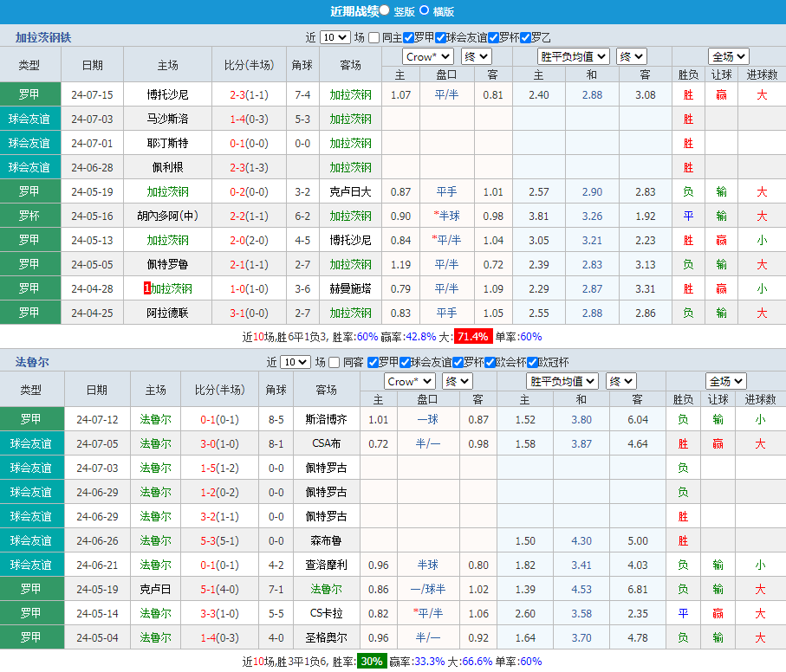The height and width of the screenshot is (672, 786).
Task: Uncheck 欧会杯 filter in 法鲁尔 section
Action: [490, 362]
